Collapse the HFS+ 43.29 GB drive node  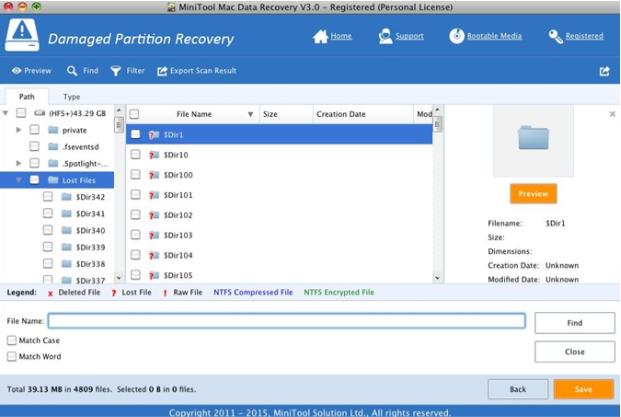tap(6, 113)
